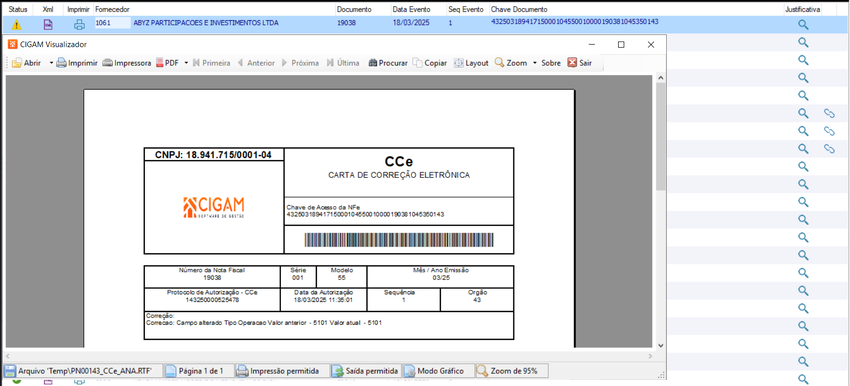Go to first page with Primeira
This screenshot has width=850, height=386.
tap(211, 63)
